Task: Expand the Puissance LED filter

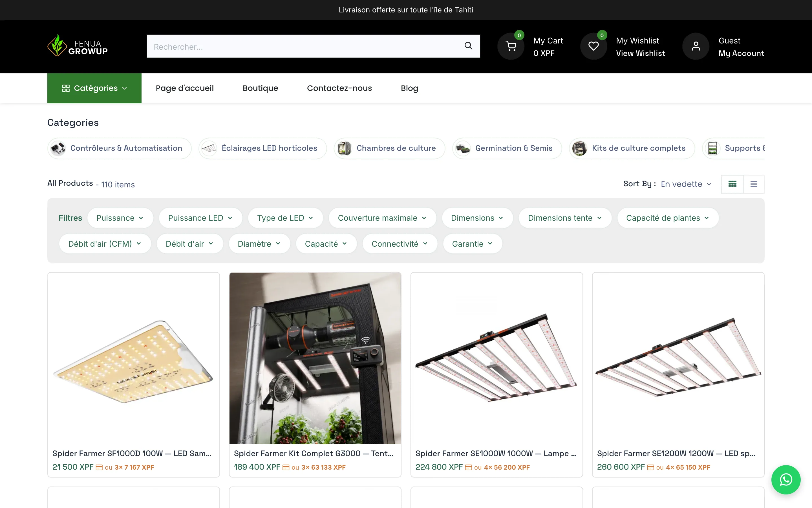Action: (x=201, y=218)
